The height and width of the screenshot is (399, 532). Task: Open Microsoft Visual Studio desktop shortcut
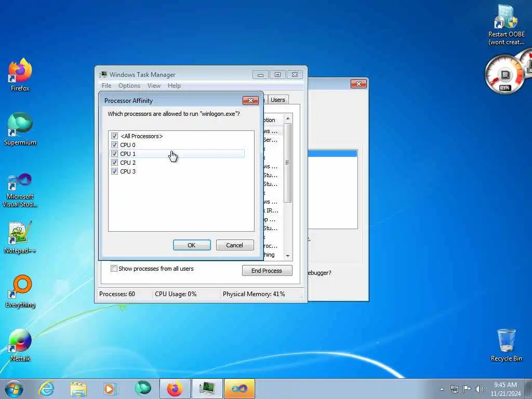tap(20, 190)
